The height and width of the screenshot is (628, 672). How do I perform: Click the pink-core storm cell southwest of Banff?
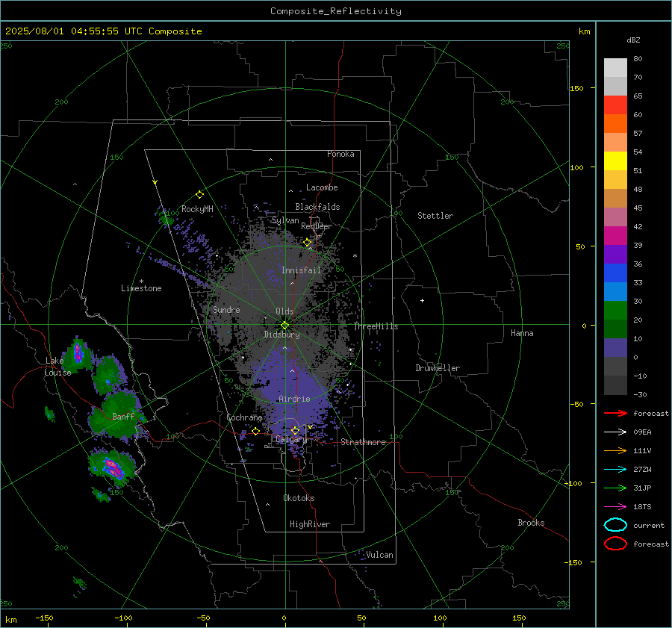113,468
